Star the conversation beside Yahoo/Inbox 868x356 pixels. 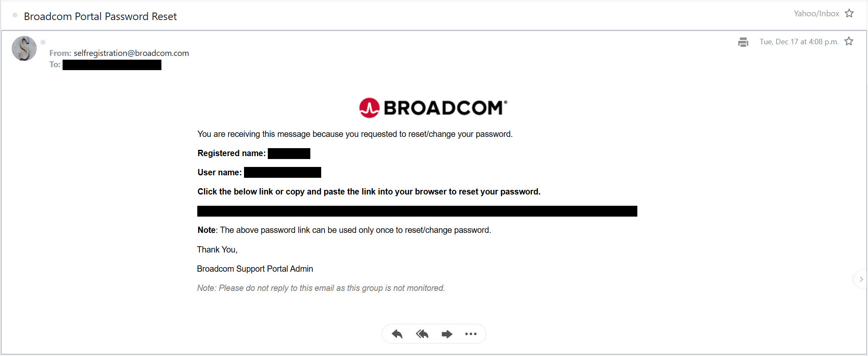849,13
